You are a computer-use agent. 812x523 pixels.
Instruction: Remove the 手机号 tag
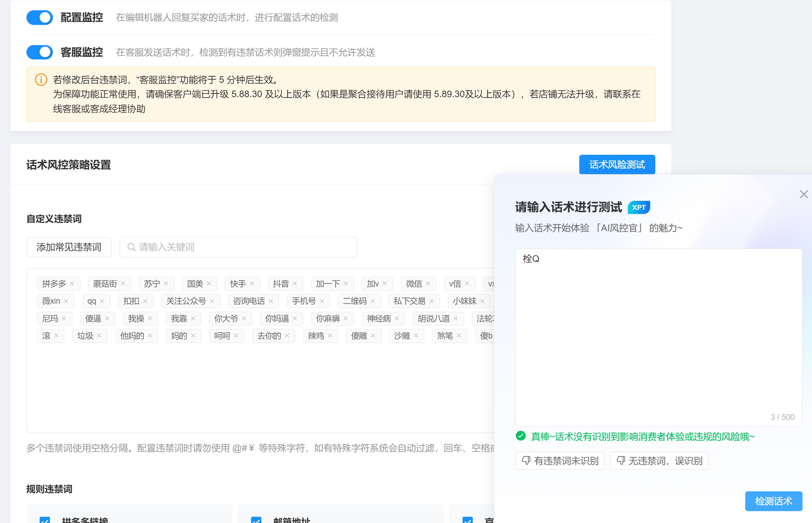[x=322, y=301]
